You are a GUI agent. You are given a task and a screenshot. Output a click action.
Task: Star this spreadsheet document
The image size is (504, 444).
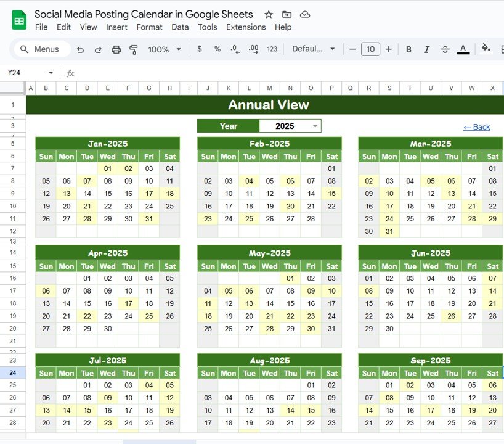[x=269, y=14]
